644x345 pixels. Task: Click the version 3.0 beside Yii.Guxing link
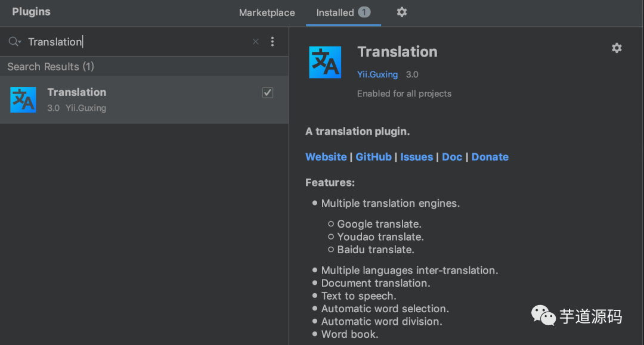pyautogui.click(x=412, y=74)
